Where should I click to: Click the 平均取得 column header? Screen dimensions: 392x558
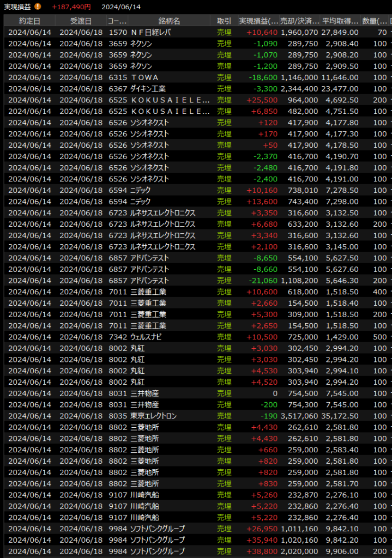pyautogui.click(x=340, y=21)
